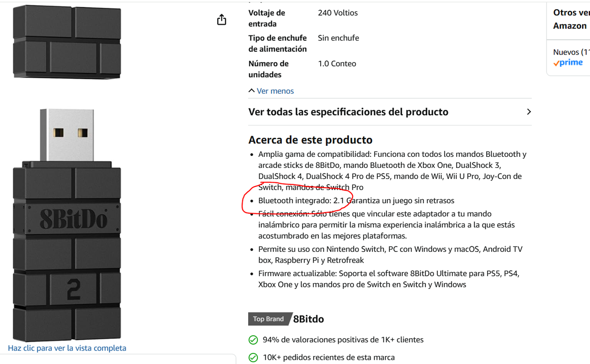590x364 pixels.
Task: Click the green checkmark next to 94% valoraciones
Action: 253,340
